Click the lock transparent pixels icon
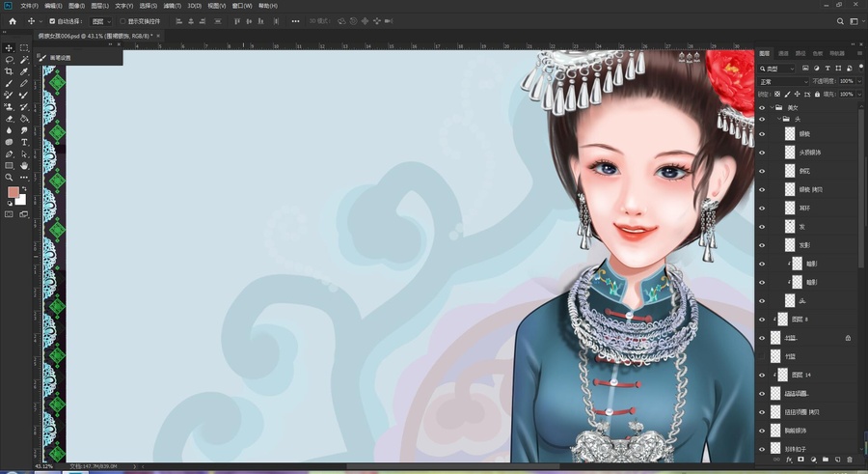The width and height of the screenshot is (868, 474). (x=777, y=95)
